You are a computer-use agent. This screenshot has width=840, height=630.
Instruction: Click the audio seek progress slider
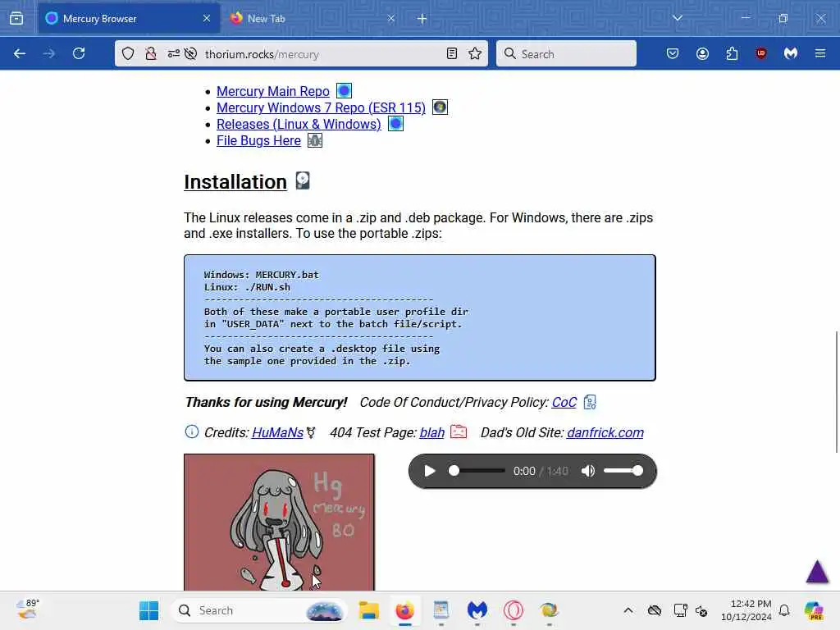(477, 471)
